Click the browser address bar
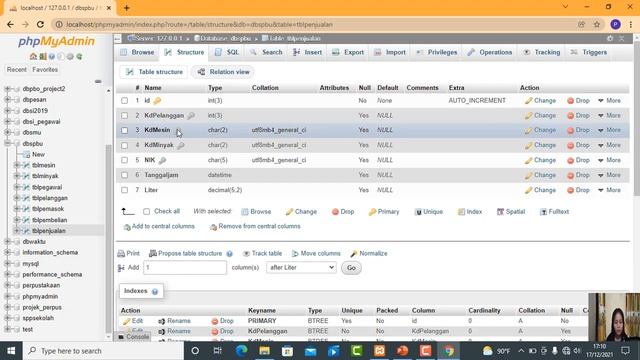This screenshot has width=640, height=360. 314,24
